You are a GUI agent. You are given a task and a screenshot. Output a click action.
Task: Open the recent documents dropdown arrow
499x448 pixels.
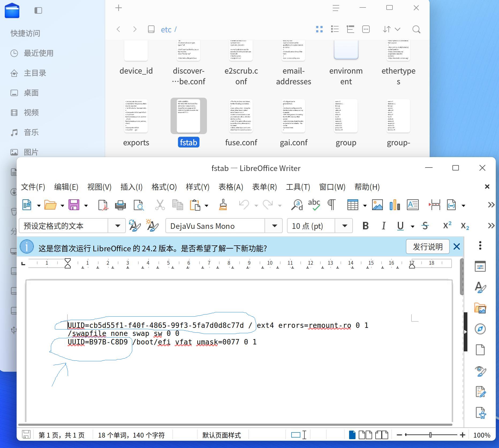(x=62, y=206)
